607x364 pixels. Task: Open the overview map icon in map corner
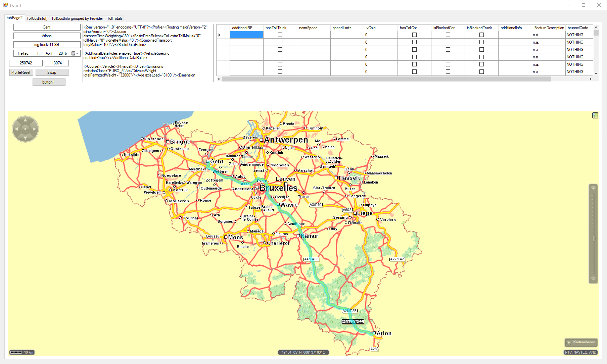(595, 115)
